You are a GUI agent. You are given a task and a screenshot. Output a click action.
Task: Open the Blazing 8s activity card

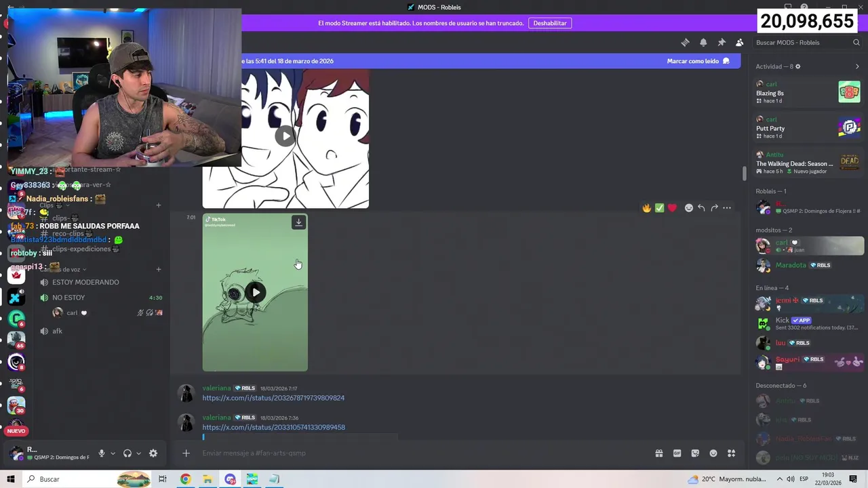click(x=808, y=92)
